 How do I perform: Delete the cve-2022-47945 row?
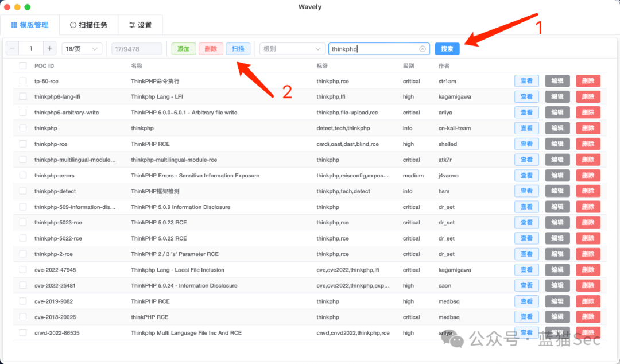tap(588, 269)
